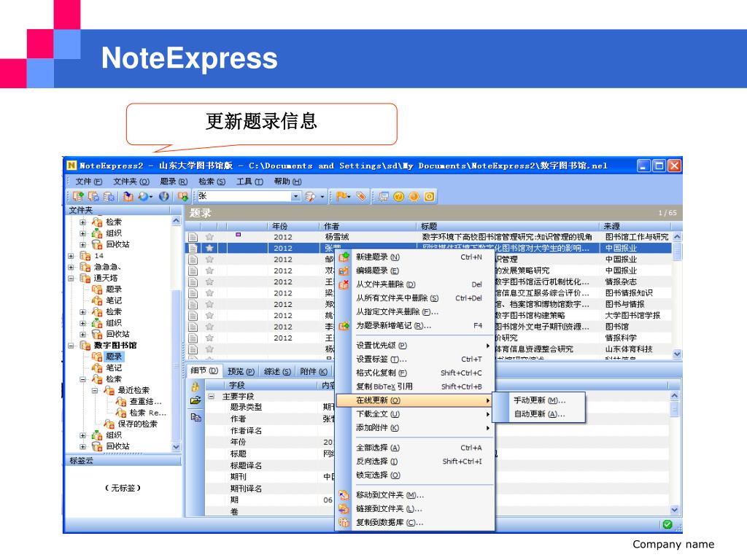Click the database toolbar icon
The height and width of the screenshot is (560, 747).
pyautogui.click(x=109, y=196)
